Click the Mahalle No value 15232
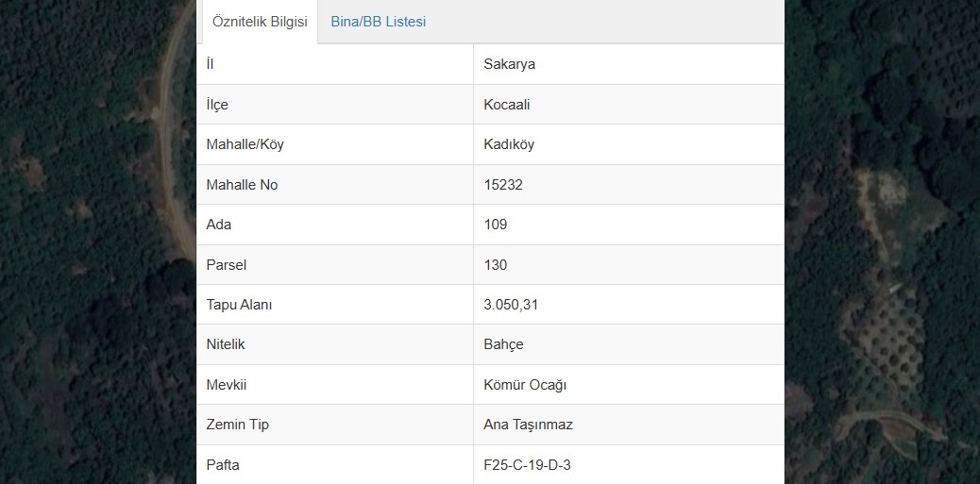This screenshot has height=484, width=980. 503,185
